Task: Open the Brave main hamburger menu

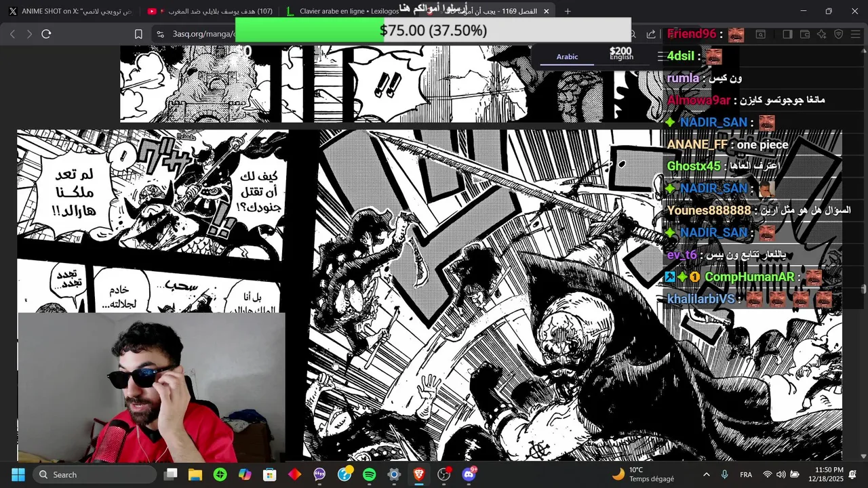Action: (856, 34)
